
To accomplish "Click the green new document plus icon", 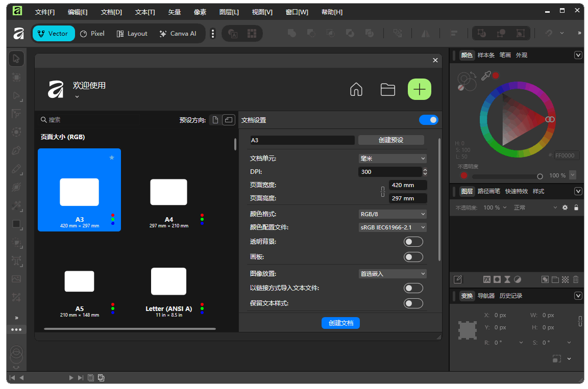I will (x=419, y=90).
